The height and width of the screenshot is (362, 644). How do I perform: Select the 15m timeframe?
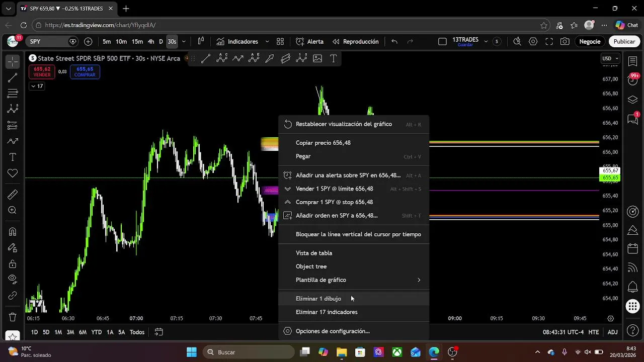[x=137, y=42]
